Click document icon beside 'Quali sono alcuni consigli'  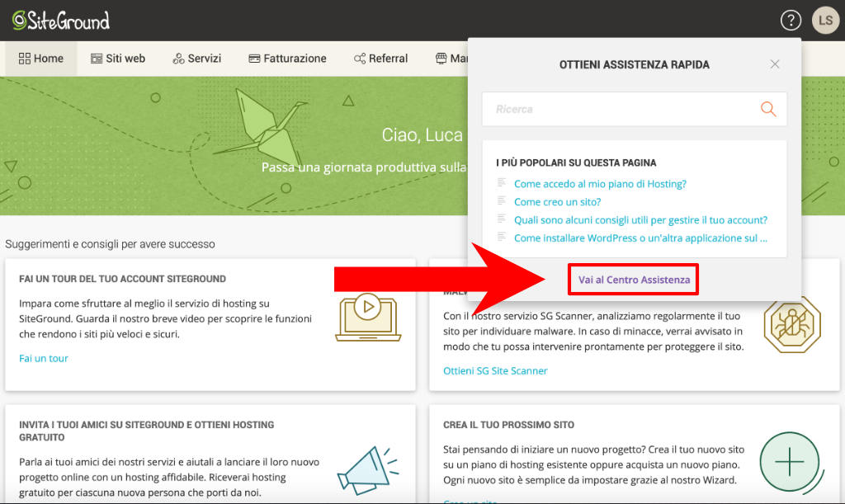[x=501, y=219]
